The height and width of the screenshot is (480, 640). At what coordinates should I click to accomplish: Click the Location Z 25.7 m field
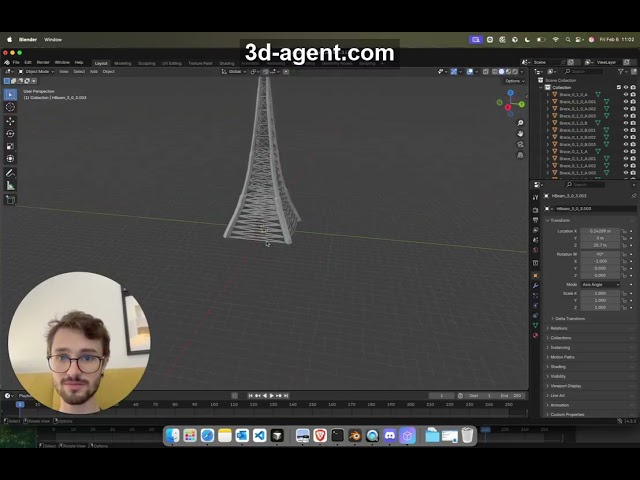[x=600, y=245]
